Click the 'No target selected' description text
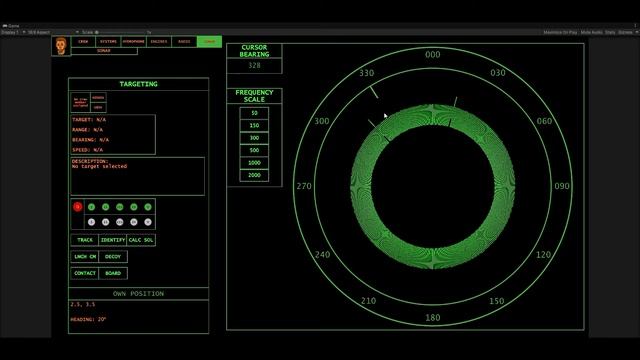This screenshot has width=640, height=360. coord(100,167)
